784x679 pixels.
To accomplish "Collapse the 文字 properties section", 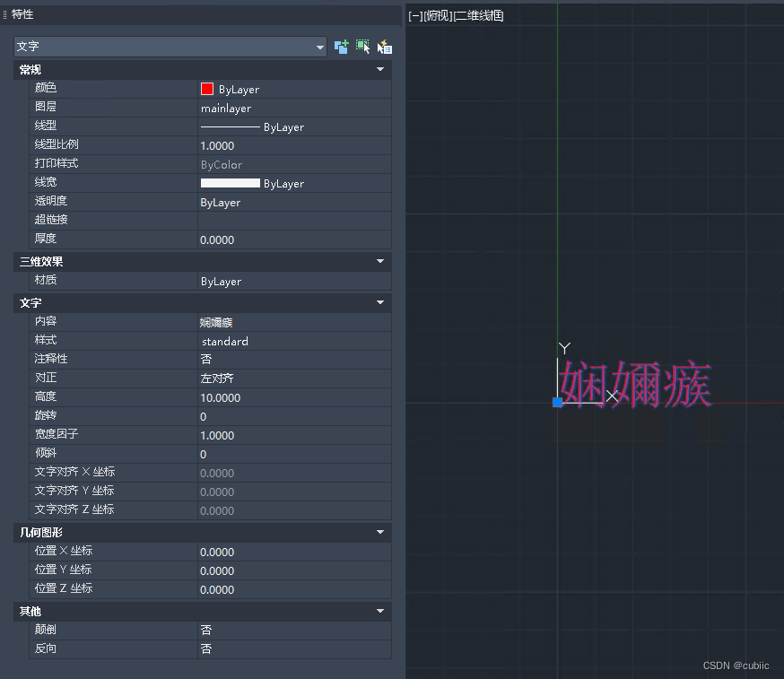I will pyautogui.click(x=380, y=302).
